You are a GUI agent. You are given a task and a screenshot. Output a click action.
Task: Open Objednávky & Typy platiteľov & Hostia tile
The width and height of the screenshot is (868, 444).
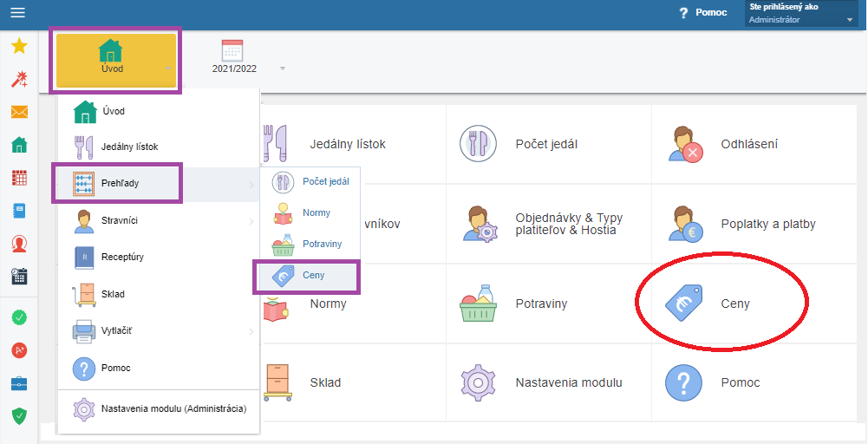pos(549,224)
